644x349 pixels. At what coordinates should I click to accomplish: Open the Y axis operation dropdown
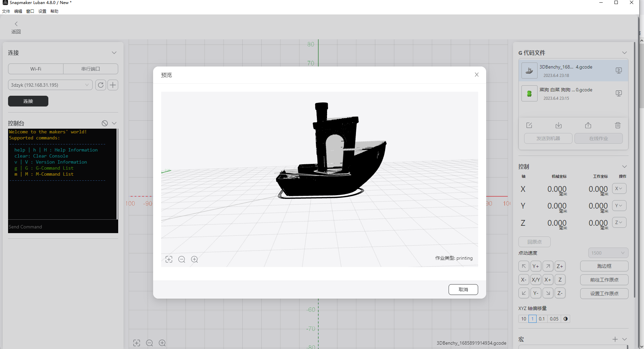tap(619, 206)
